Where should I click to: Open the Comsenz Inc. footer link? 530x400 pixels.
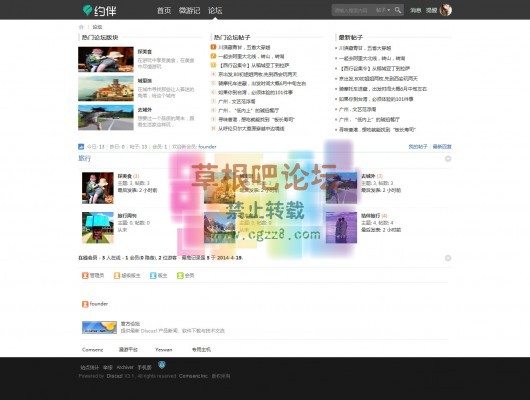[x=193, y=376]
